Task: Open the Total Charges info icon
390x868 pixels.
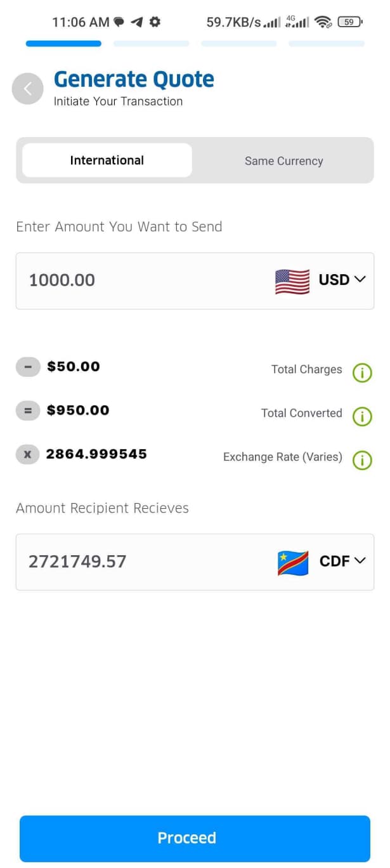Action: coord(362,373)
